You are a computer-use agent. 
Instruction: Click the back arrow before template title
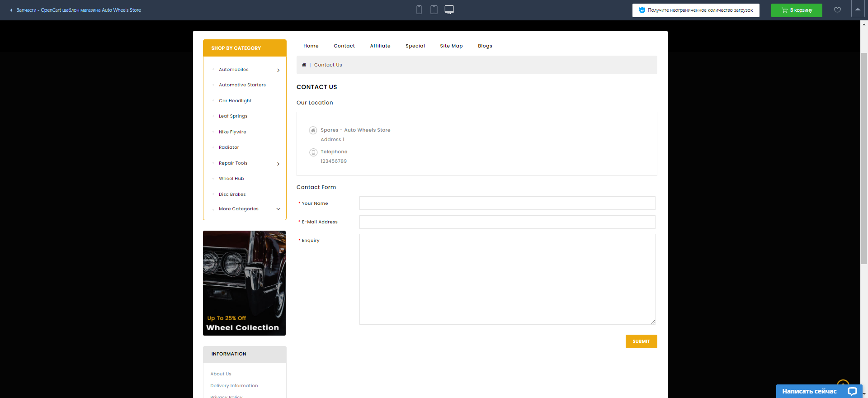(x=11, y=10)
